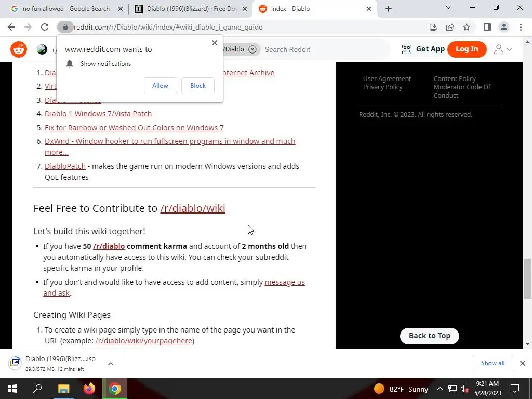Launch Firefox from taskbar
Image resolution: width=532 pixels, height=399 pixels.
click(x=89, y=389)
